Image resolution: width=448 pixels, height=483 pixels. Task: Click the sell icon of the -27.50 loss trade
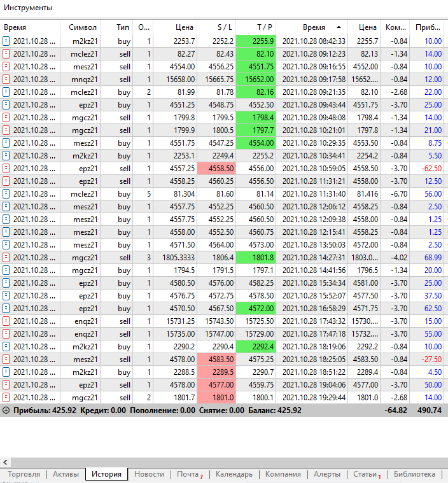pyautogui.click(x=6, y=360)
